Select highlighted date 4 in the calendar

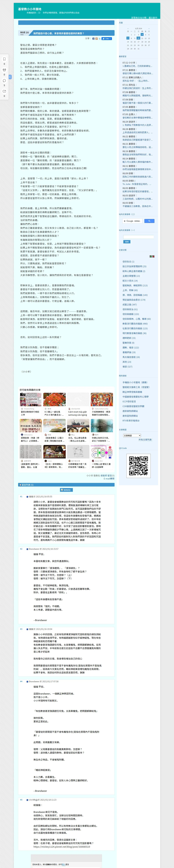pyautogui.click(x=142, y=34)
